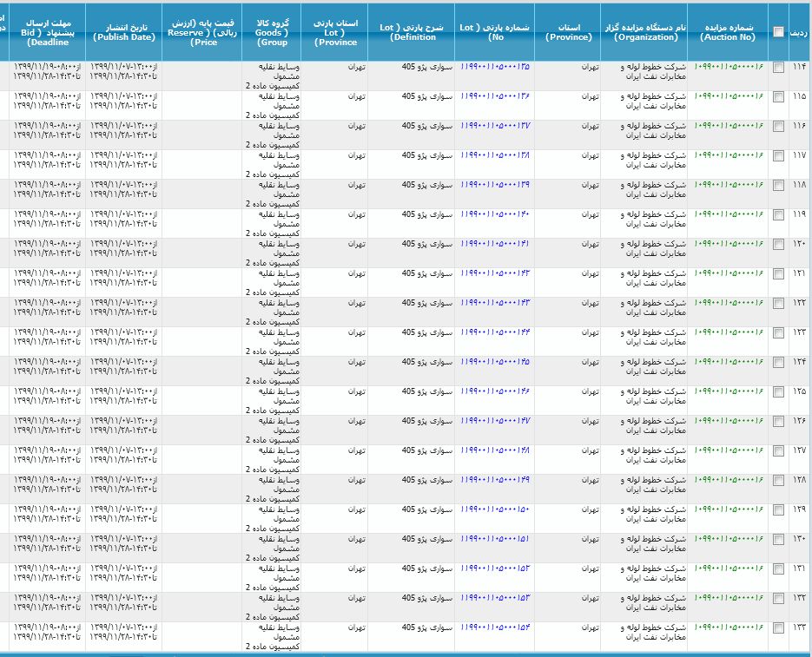Screen dimensions: 812x657
Task: Click the Goods Group column header
Action: (x=272, y=32)
